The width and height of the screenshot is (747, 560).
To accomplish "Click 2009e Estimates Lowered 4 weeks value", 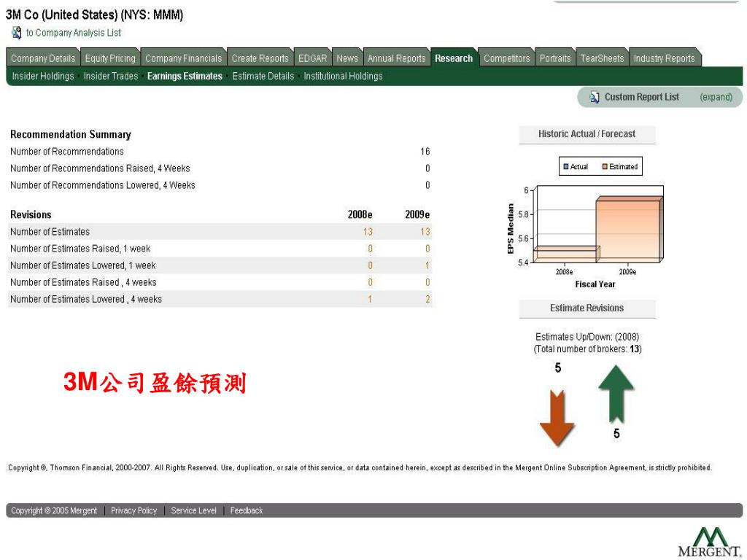I will (x=427, y=300).
